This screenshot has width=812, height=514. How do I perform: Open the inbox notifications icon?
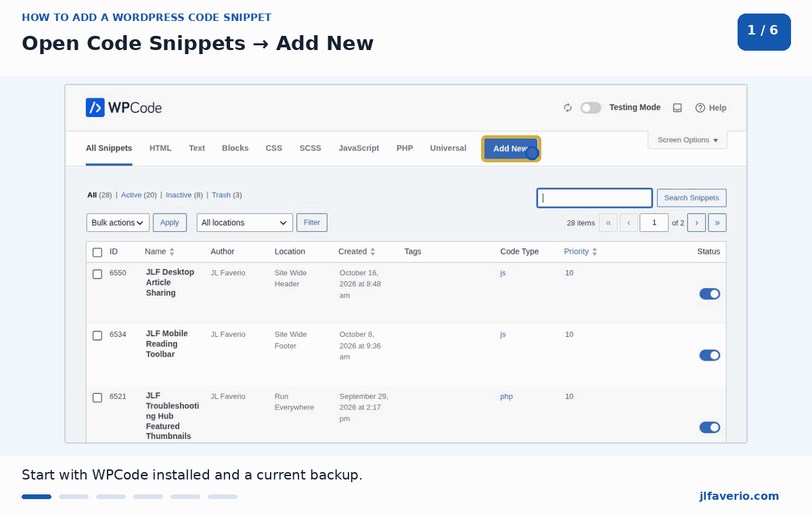pos(677,108)
